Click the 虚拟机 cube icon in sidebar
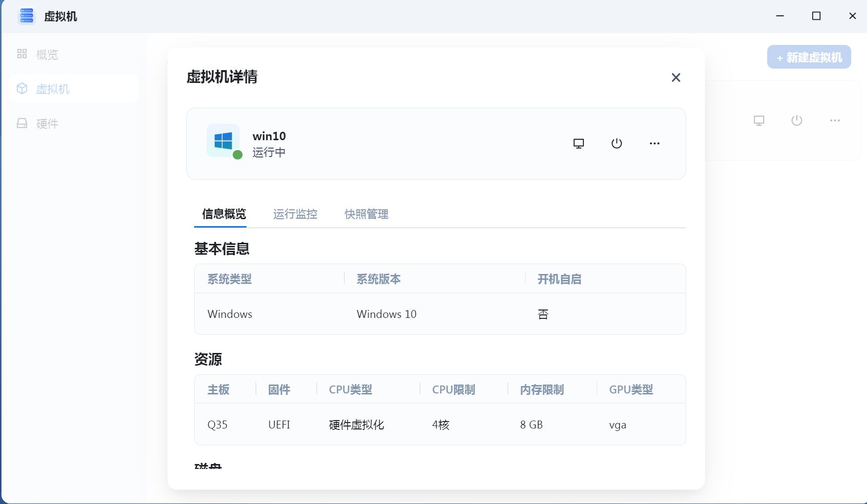This screenshot has height=504, width=867. click(x=22, y=88)
